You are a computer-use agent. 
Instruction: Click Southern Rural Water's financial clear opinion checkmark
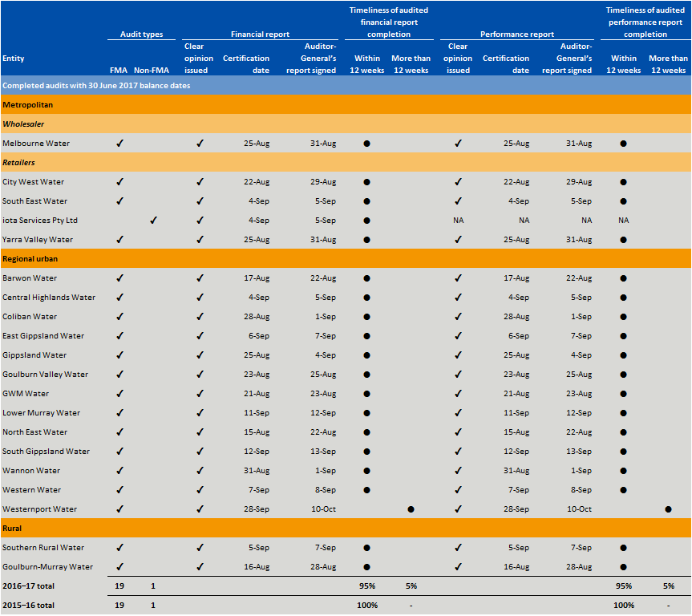pyautogui.click(x=200, y=548)
